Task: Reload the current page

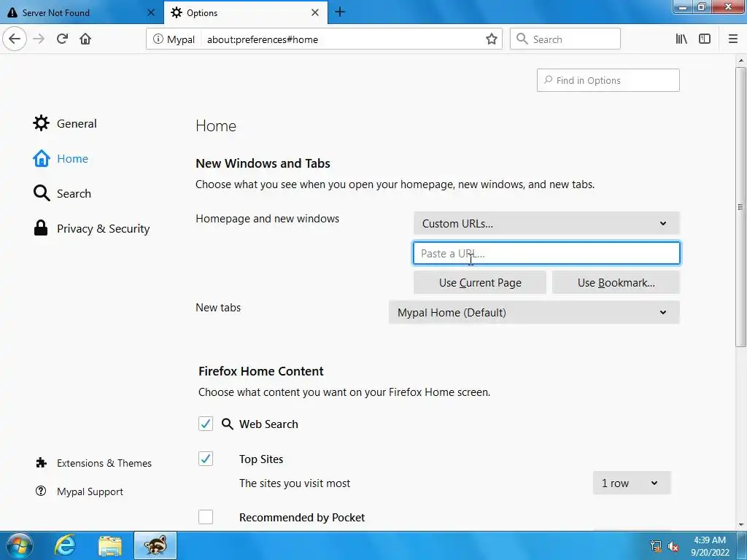Action: (62, 39)
